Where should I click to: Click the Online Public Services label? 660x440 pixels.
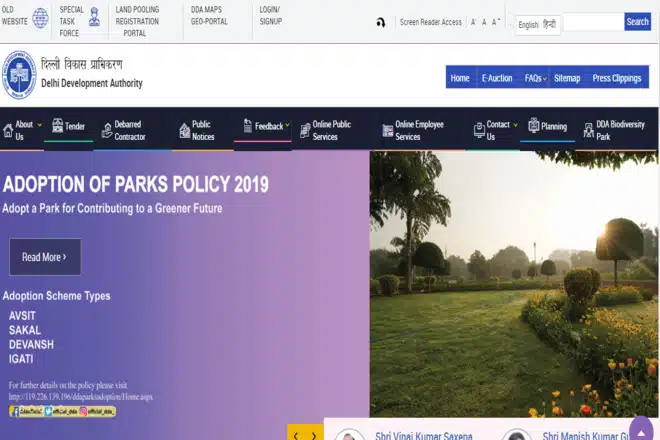point(332,131)
